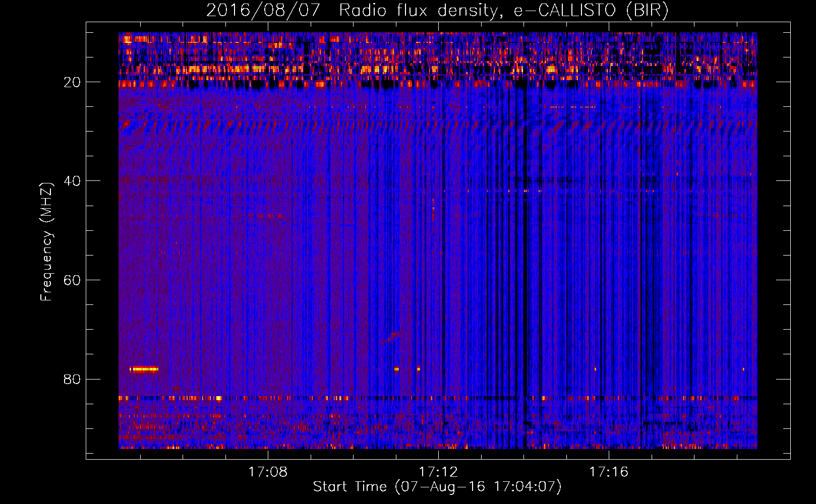
Task: Click the plot title '2016/08/07 Radio flux density'
Action: click(x=437, y=10)
